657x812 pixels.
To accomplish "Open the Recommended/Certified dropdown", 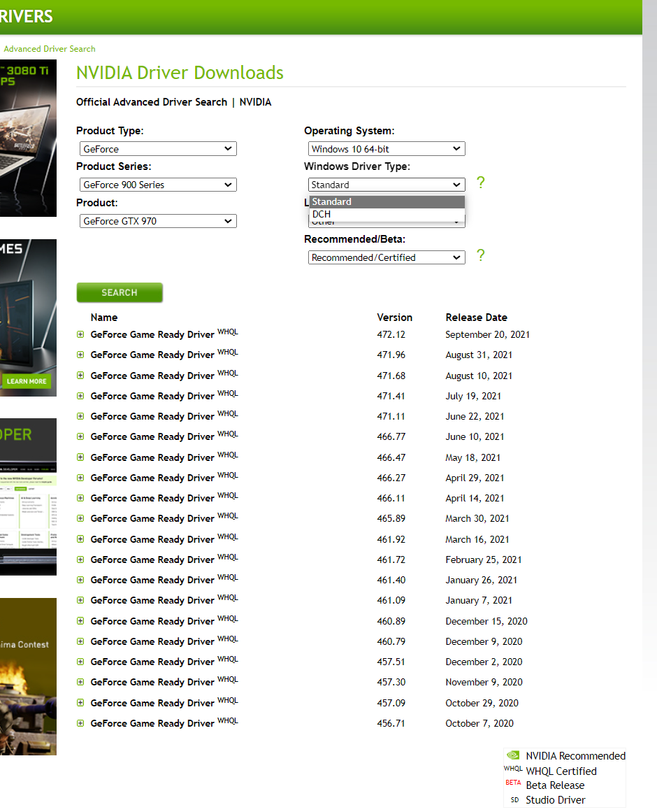I will tap(387, 257).
